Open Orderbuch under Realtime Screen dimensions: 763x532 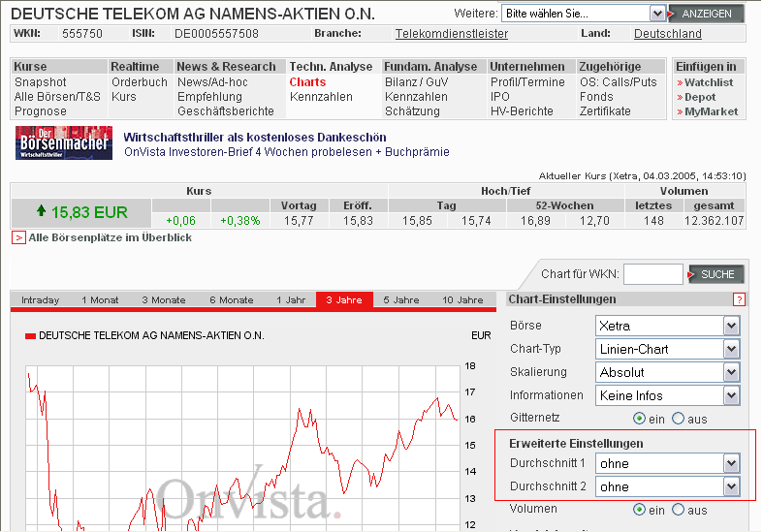pyautogui.click(x=140, y=82)
